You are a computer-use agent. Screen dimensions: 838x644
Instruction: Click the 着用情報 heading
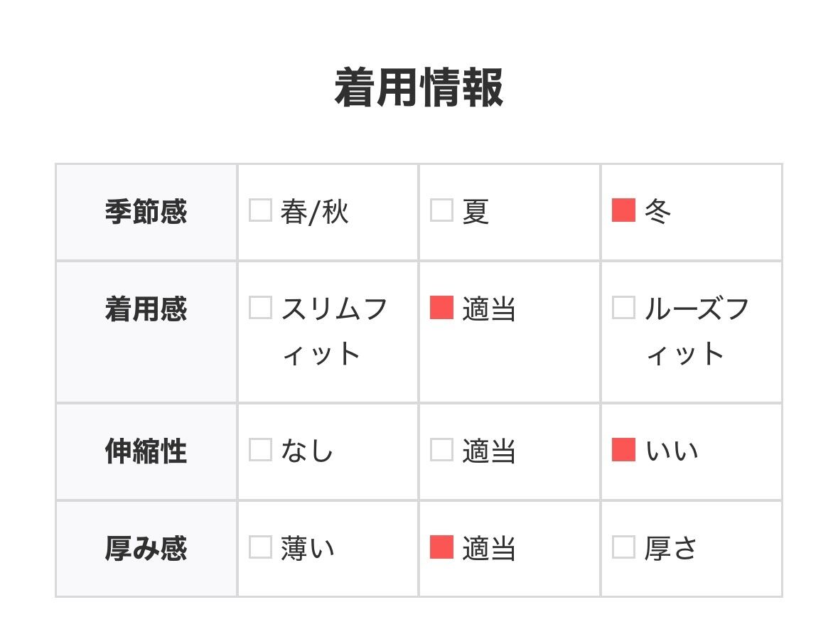[x=419, y=88]
